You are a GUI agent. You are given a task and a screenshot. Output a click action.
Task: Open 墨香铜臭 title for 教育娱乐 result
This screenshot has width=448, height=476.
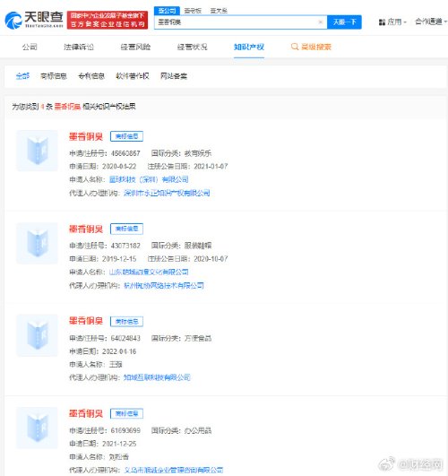(86, 136)
